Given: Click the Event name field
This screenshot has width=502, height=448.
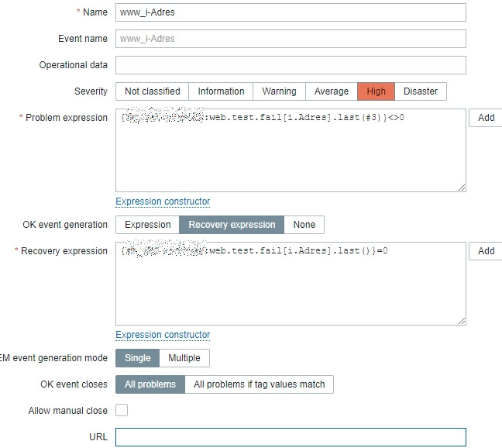Looking at the screenshot, I should [291, 39].
